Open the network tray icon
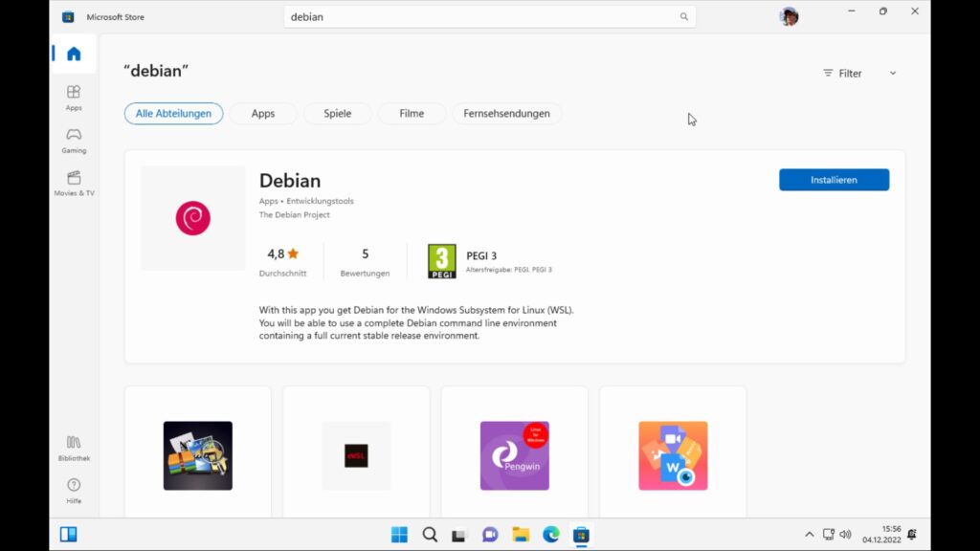This screenshot has height=551, width=980. pyautogui.click(x=829, y=535)
